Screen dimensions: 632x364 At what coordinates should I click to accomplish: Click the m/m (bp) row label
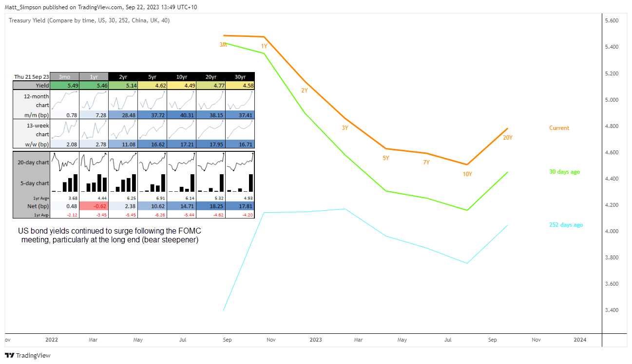click(x=31, y=115)
